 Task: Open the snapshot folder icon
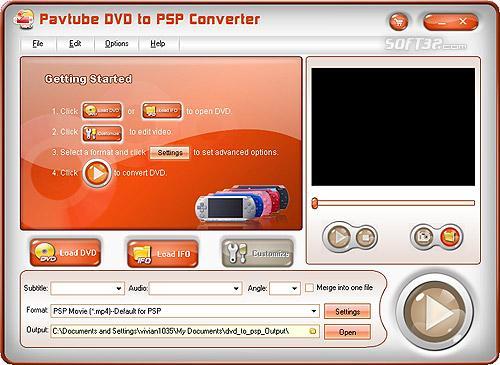(450, 237)
